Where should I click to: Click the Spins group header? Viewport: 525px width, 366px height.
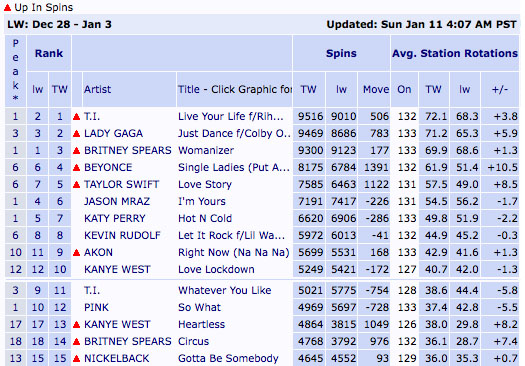pyautogui.click(x=341, y=54)
